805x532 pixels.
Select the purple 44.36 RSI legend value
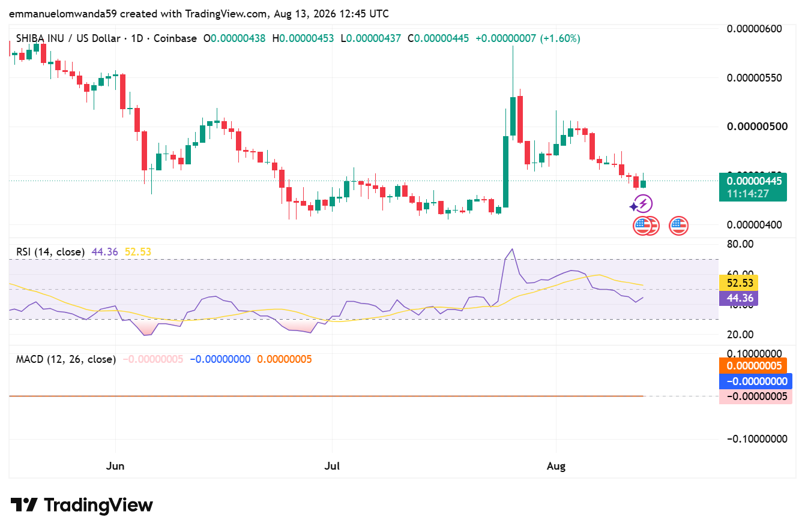click(105, 252)
